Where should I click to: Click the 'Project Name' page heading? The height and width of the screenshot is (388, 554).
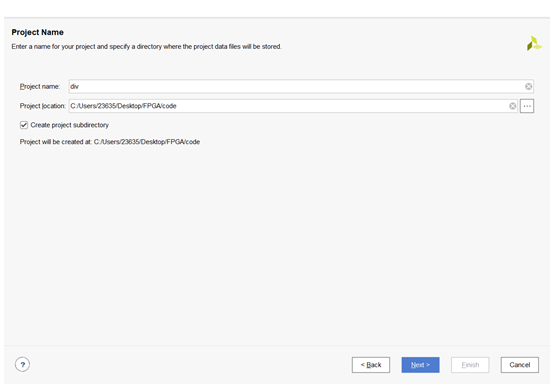[x=37, y=32]
